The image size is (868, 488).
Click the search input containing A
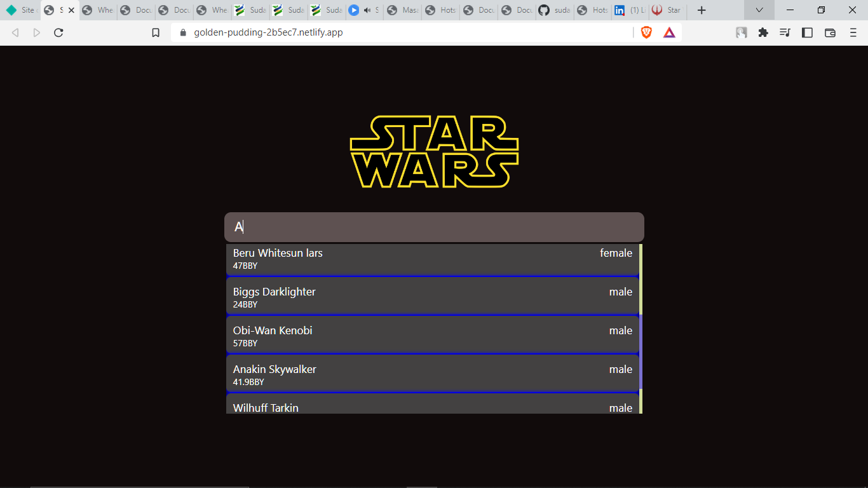point(434,227)
